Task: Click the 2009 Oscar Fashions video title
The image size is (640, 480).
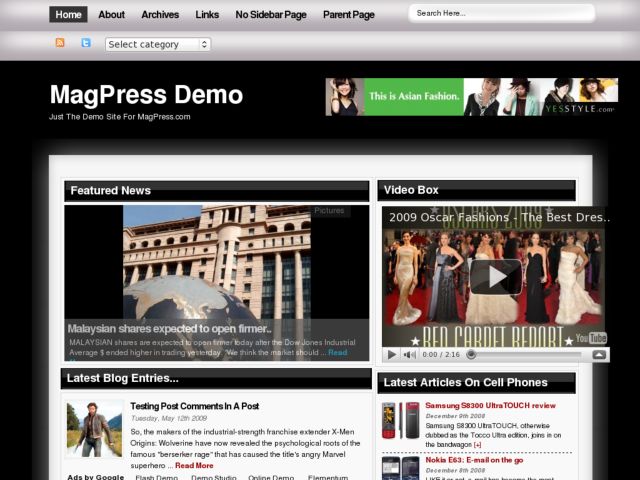Action: point(500,217)
